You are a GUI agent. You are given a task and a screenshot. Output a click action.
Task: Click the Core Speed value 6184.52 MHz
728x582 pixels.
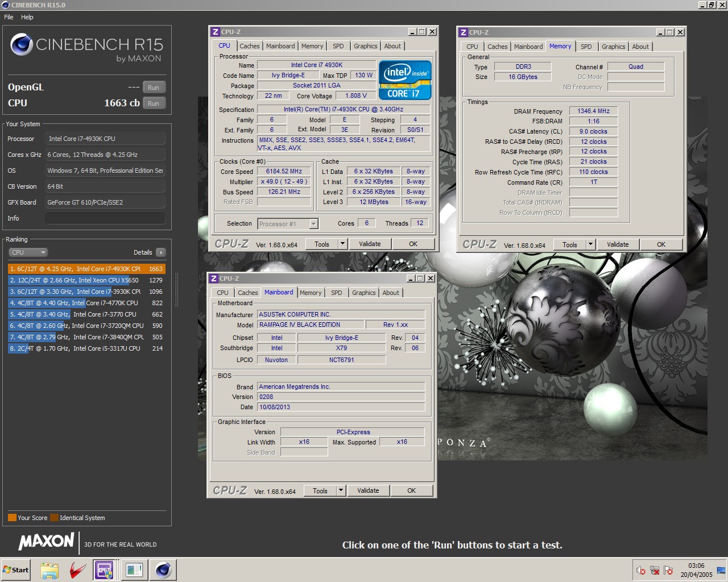pos(284,171)
